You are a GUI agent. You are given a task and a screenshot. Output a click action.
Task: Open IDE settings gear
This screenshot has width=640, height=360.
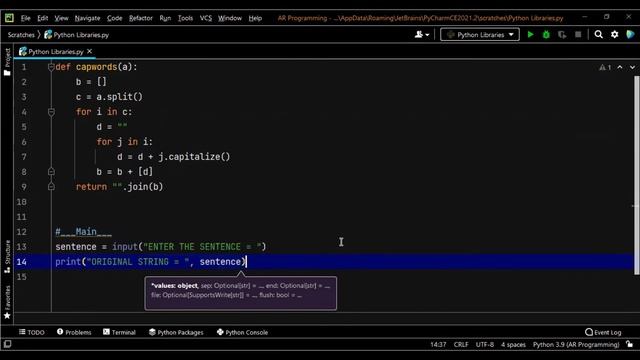pos(614,35)
